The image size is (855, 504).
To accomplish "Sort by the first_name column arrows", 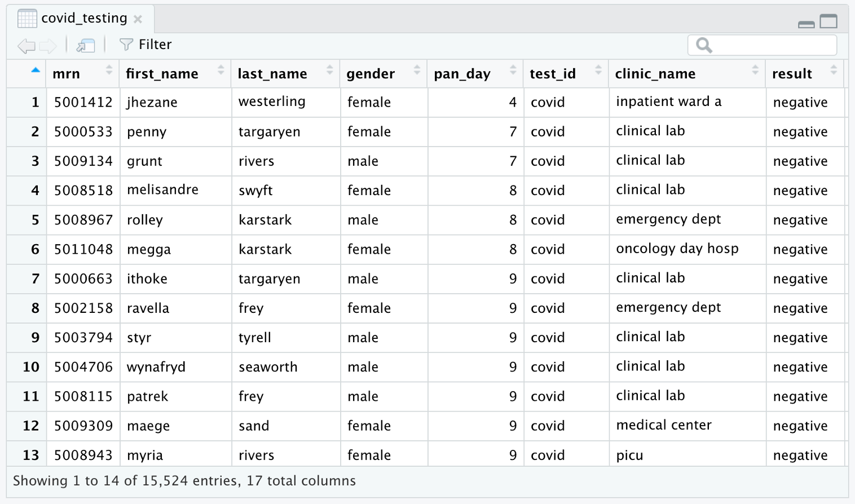I will [221, 70].
